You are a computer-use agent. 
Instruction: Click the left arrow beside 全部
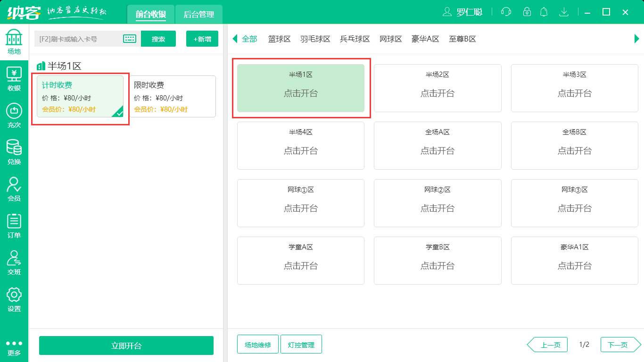(234, 39)
